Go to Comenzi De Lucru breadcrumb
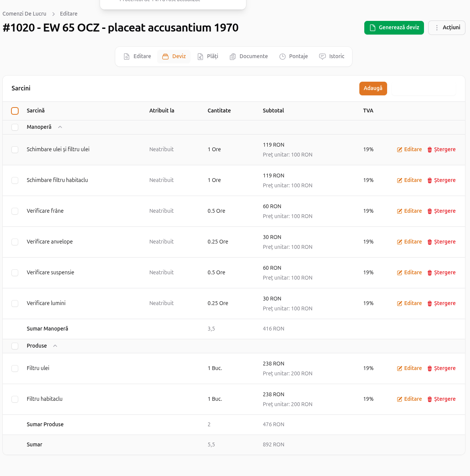This screenshot has height=476, width=470. click(24, 14)
